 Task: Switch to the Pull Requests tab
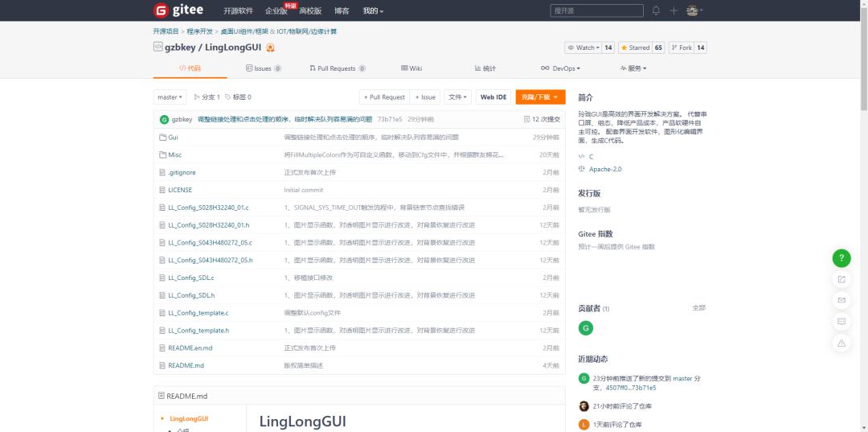point(338,68)
